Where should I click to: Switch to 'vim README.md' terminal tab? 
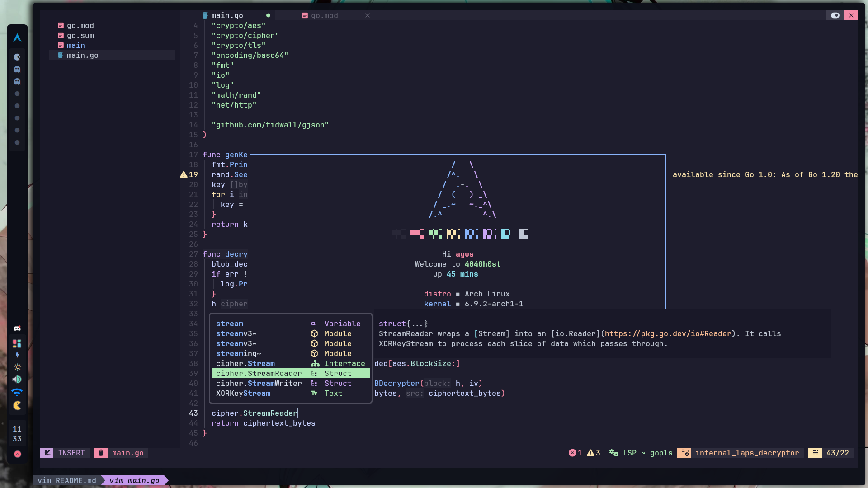(x=67, y=480)
